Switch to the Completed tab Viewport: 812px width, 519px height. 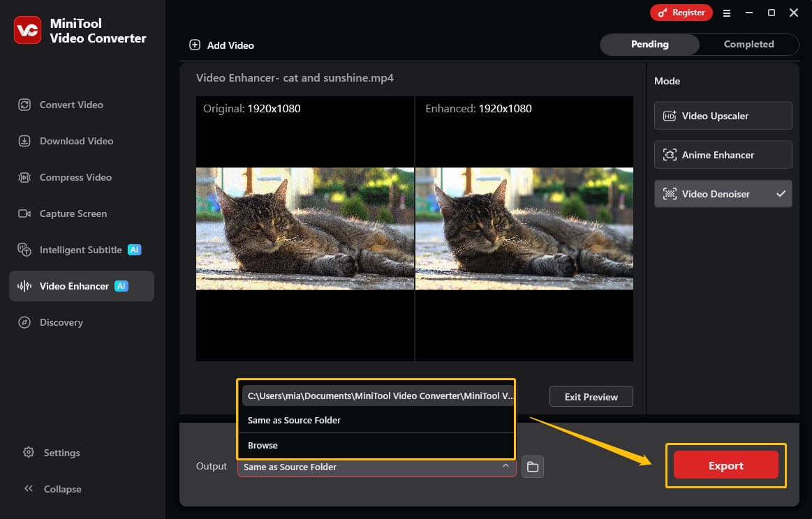tap(748, 44)
